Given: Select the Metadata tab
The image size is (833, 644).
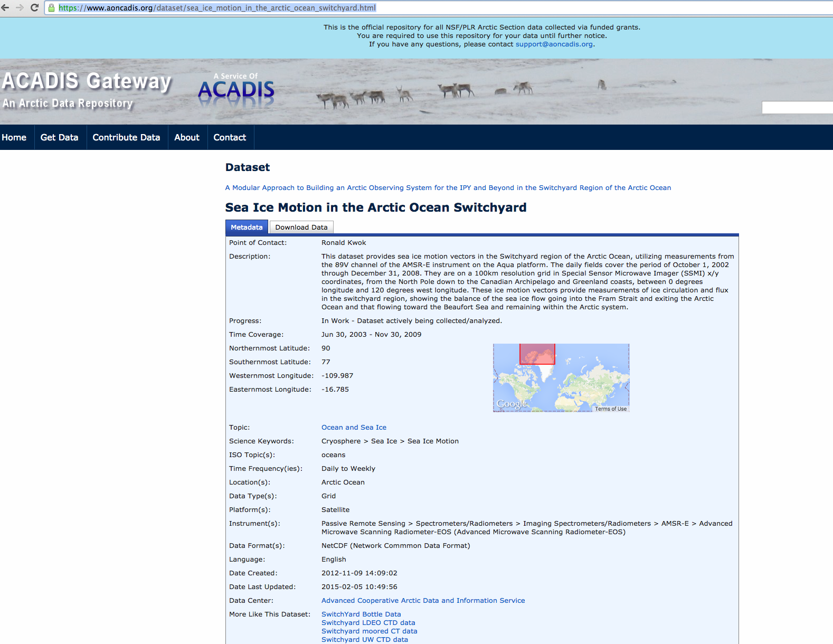Looking at the screenshot, I should (x=247, y=228).
